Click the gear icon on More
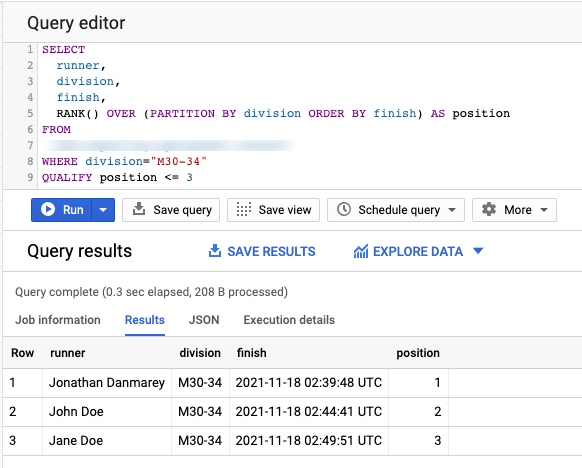The width and height of the screenshot is (582, 468). pos(489,209)
